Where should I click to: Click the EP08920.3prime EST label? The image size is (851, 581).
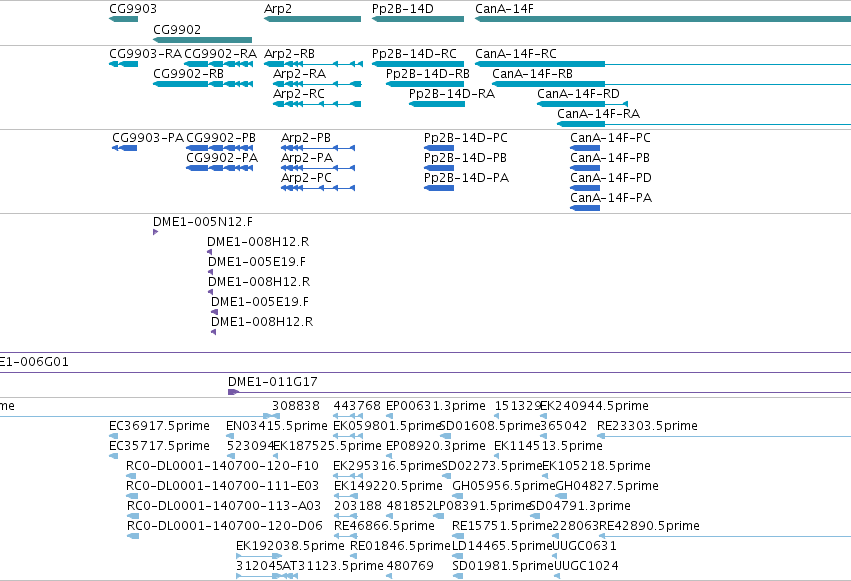pyautogui.click(x=436, y=446)
